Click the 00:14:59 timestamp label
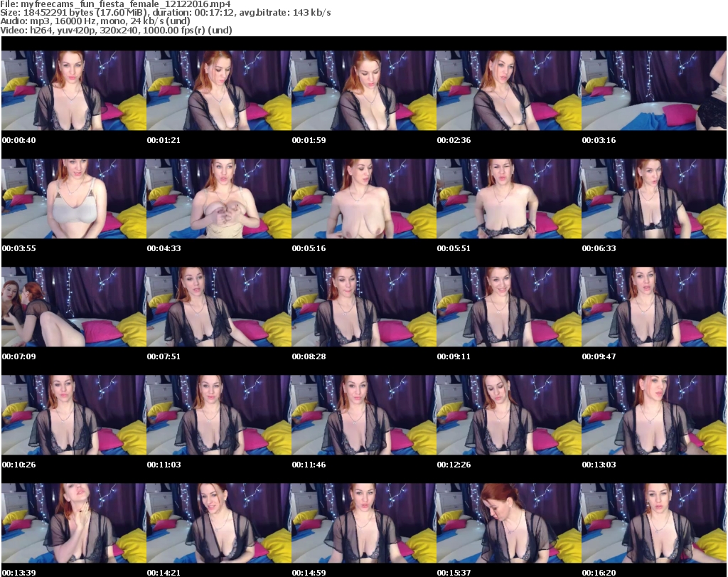This screenshot has height=577, width=728. point(309,573)
